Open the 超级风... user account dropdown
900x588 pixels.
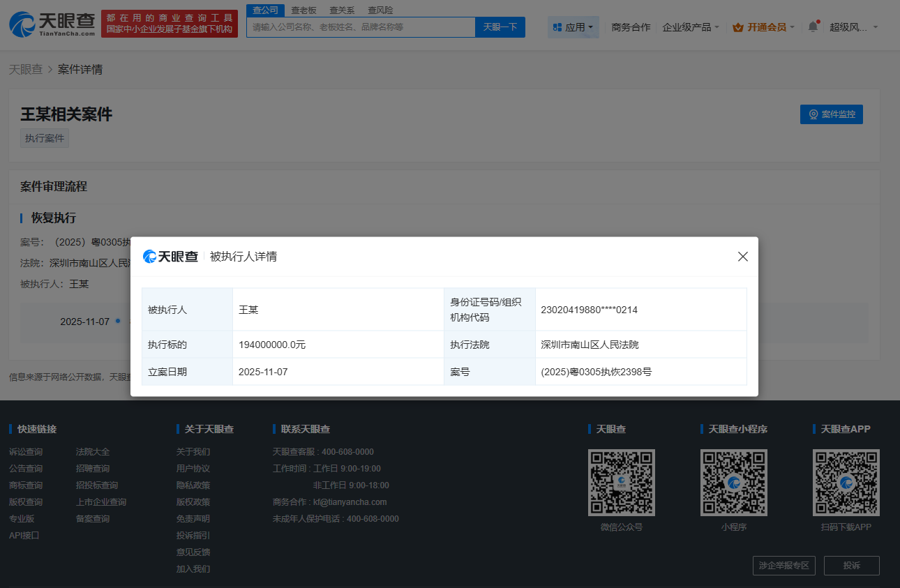click(x=853, y=27)
